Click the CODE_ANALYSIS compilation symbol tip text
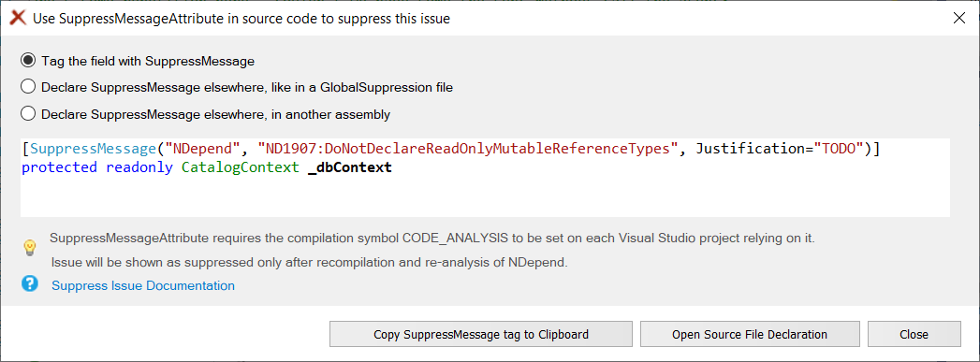This screenshot has height=362, width=980. [432, 239]
